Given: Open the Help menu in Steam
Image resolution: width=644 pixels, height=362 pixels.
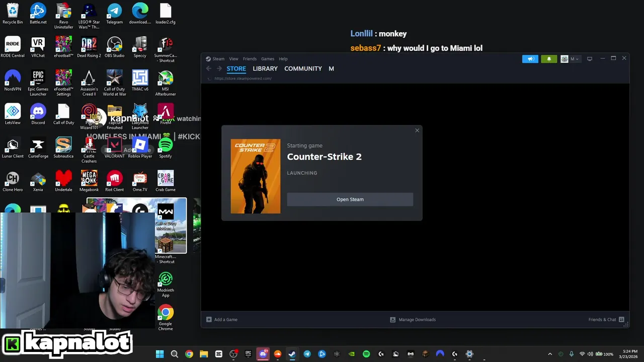Looking at the screenshot, I should (x=283, y=59).
